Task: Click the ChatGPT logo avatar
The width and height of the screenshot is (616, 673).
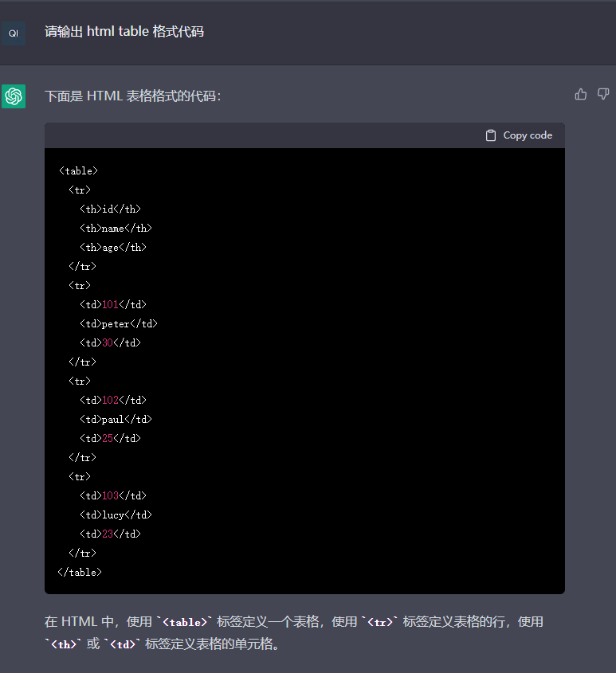Action: [14, 96]
